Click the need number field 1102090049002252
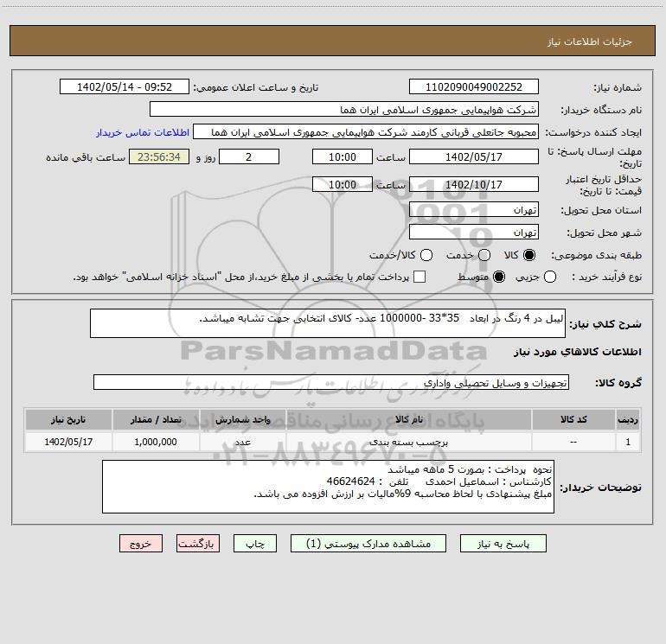Image resolution: width=666 pixels, height=644 pixels. (474, 86)
